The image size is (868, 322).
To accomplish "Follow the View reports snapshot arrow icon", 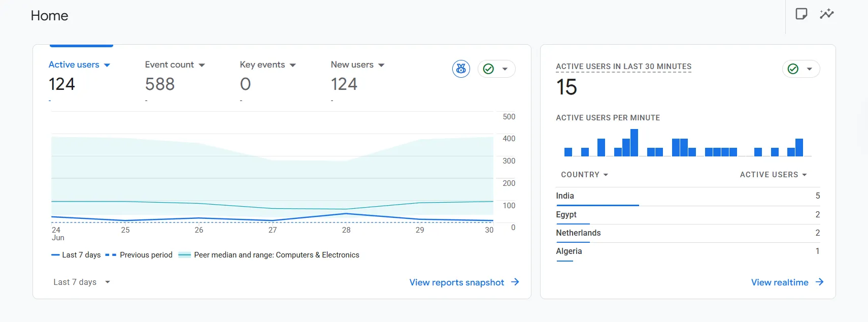I will click(x=515, y=282).
